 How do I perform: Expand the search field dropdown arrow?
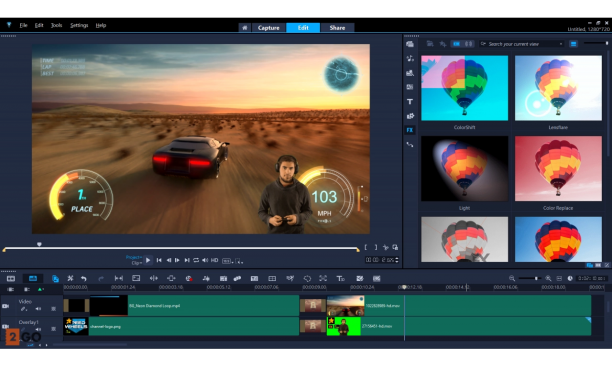561,44
